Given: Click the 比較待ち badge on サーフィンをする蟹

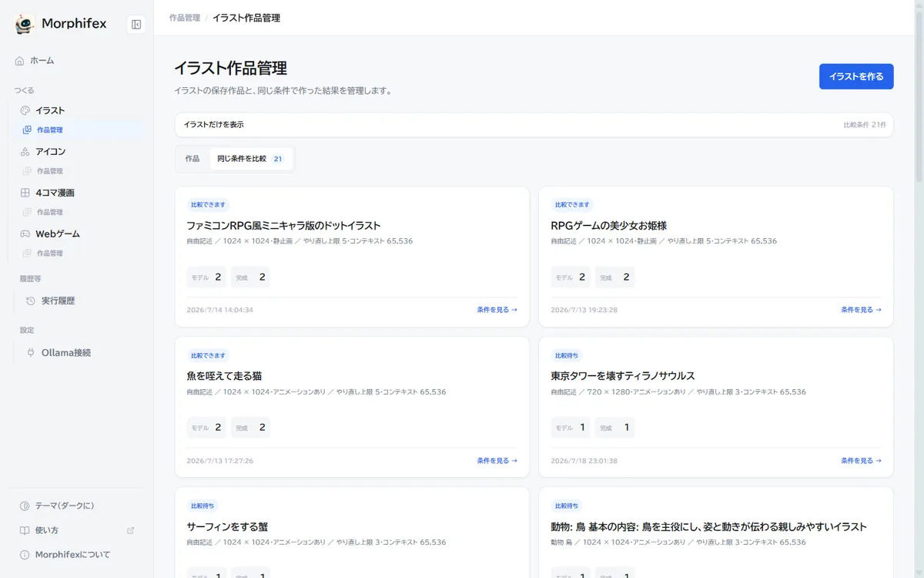Looking at the screenshot, I should (203, 506).
